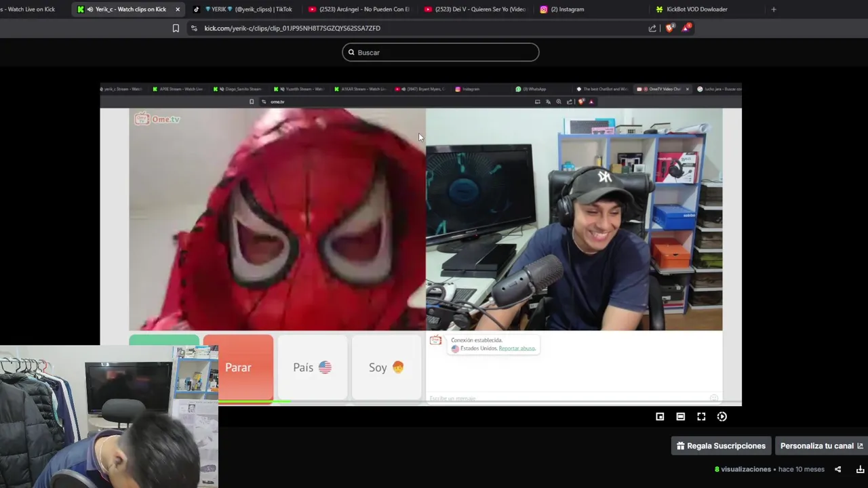The image size is (868, 488).
Task: Click the 'Conexión establecida.' message text
Action: [x=477, y=340]
